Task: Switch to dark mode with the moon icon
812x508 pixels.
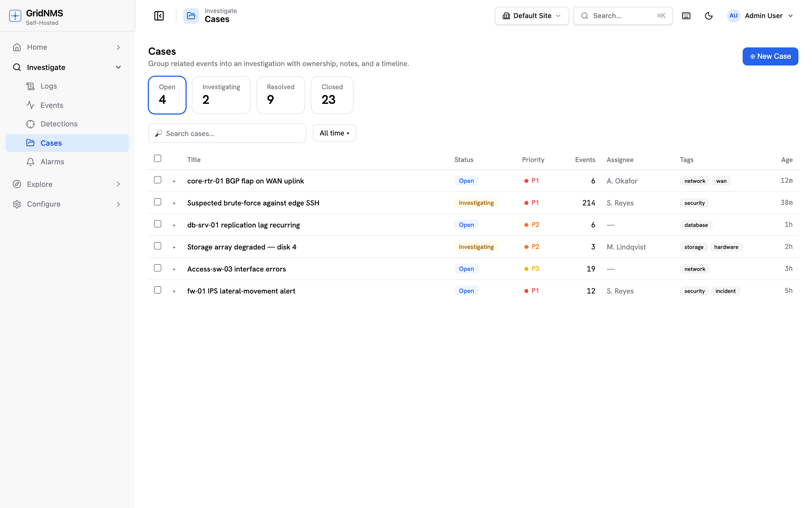Action: point(709,16)
